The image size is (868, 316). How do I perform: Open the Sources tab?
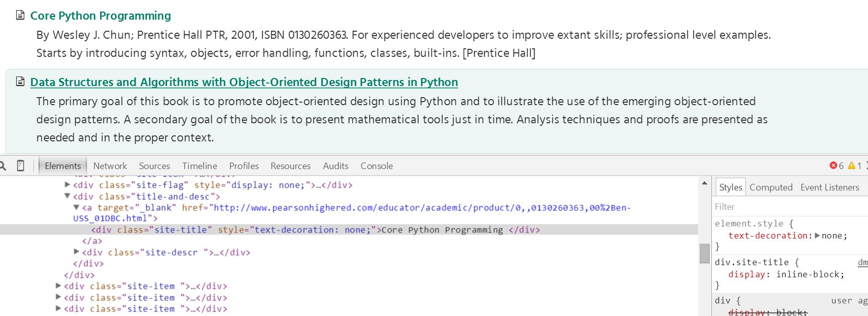click(x=154, y=166)
